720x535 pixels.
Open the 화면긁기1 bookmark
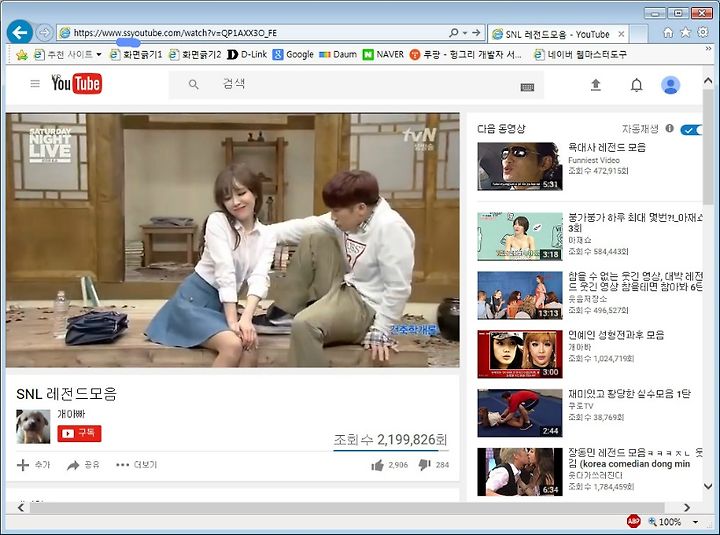point(136,55)
